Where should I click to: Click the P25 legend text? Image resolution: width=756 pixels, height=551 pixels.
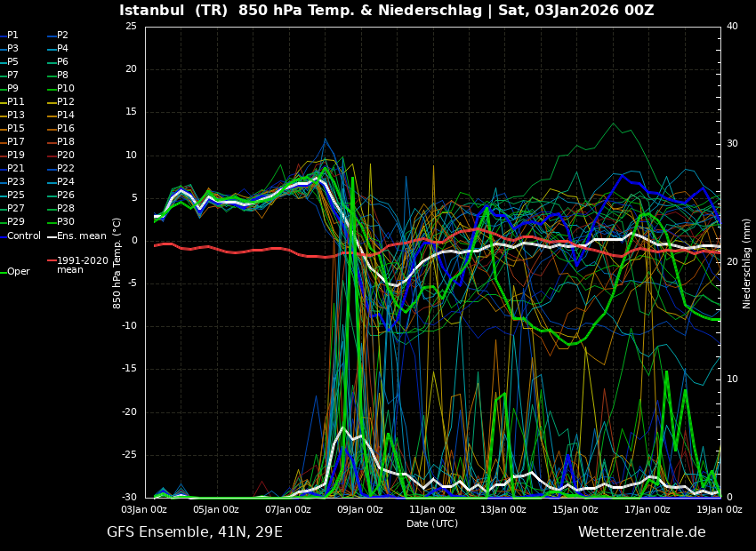coord(15,195)
